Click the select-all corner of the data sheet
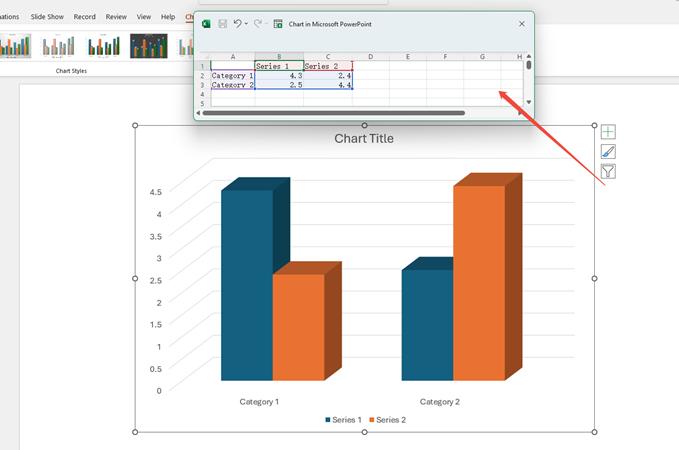679x450 pixels. [205, 57]
